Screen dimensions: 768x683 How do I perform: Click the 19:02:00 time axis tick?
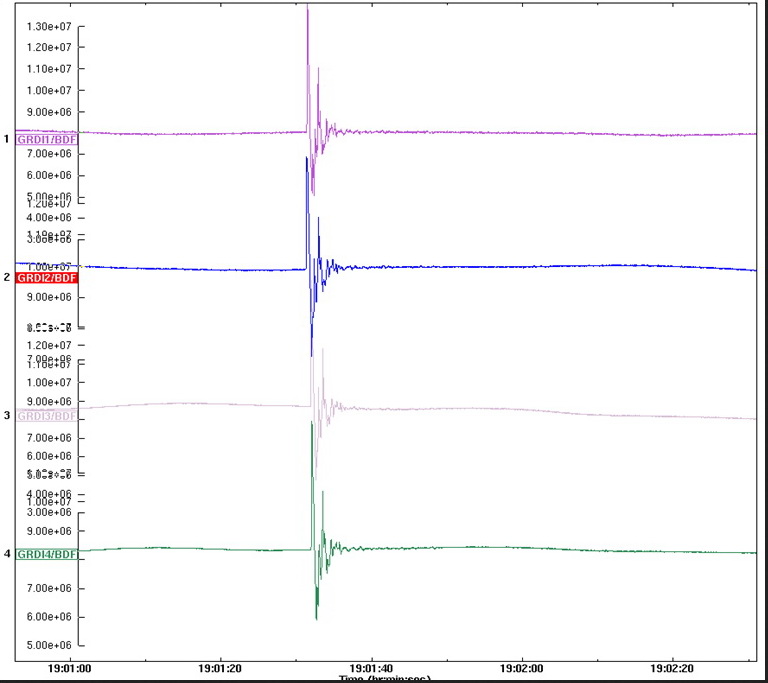click(x=522, y=666)
